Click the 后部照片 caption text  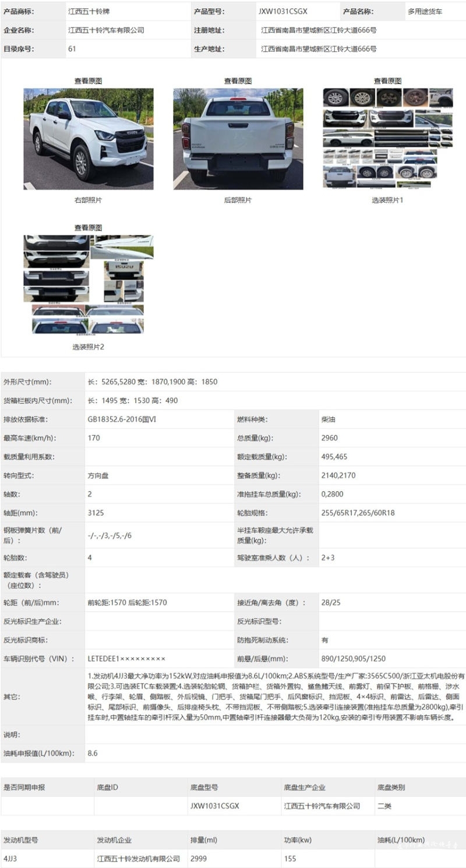point(238,200)
